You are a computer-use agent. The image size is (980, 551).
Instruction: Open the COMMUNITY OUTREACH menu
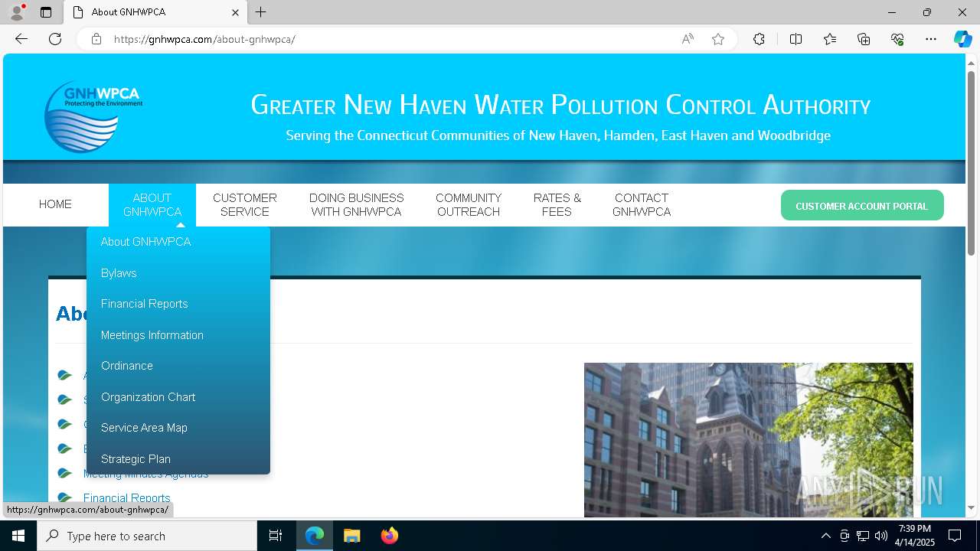click(469, 205)
